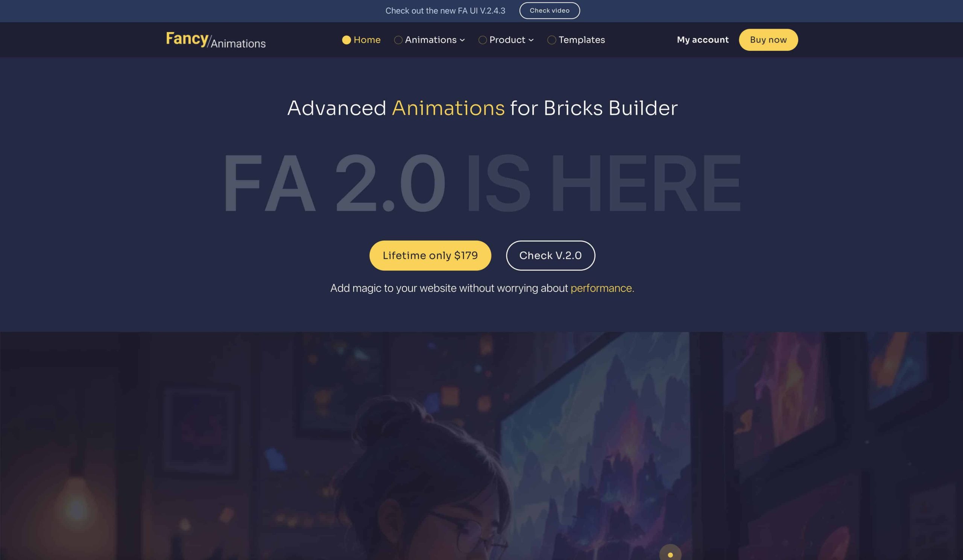Click the hollow circle beside Animations
Image resolution: width=963 pixels, height=560 pixels.
point(398,40)
